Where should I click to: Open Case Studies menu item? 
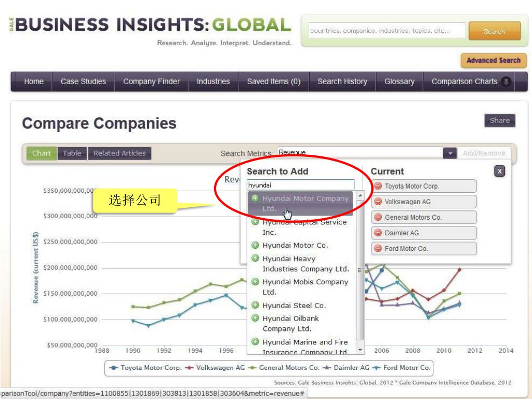83,82
